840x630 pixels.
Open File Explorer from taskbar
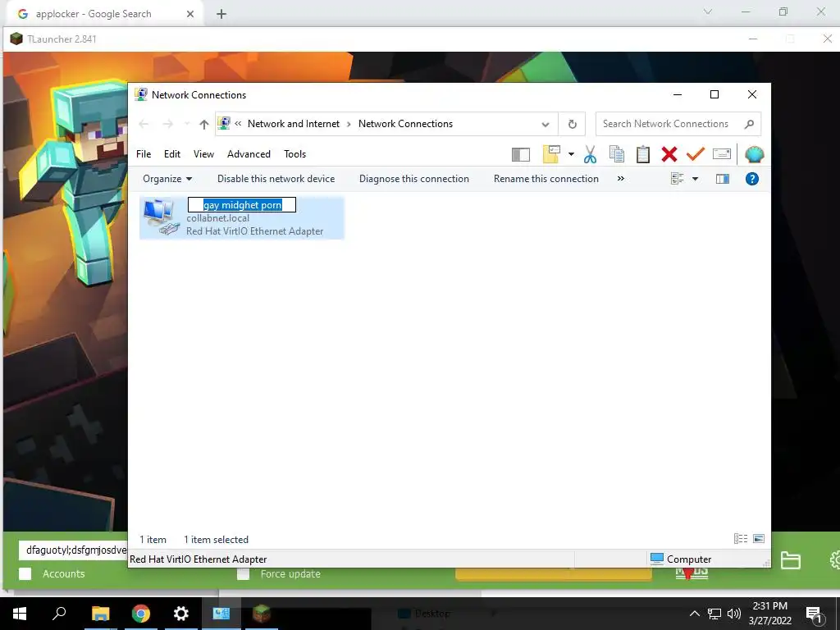pyautogui.click(x=100, y=614)
